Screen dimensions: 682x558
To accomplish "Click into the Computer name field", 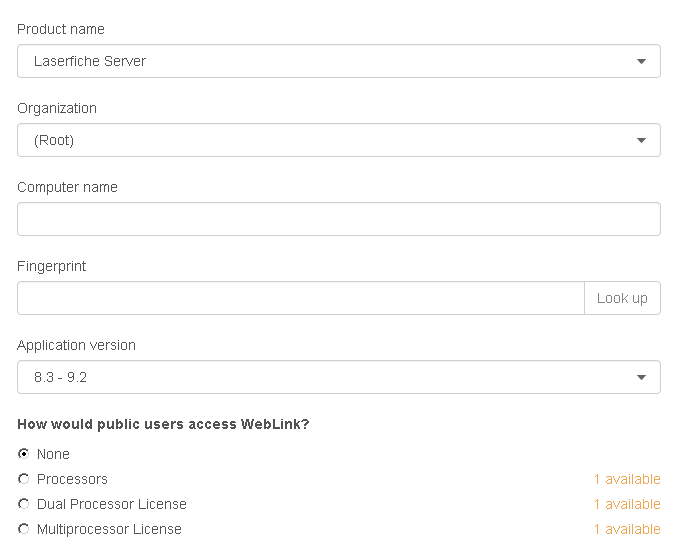I will pyautogui.click(x=339, y=219).
